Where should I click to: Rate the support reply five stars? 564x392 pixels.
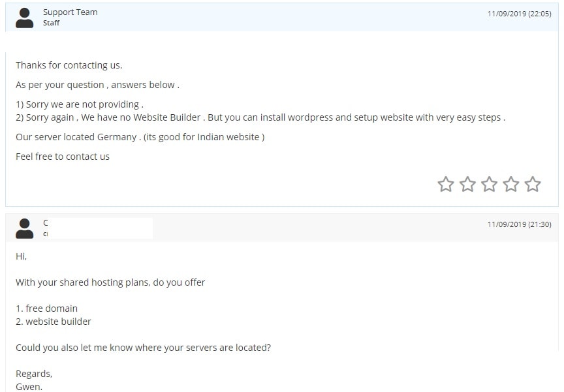click(533, 184)
